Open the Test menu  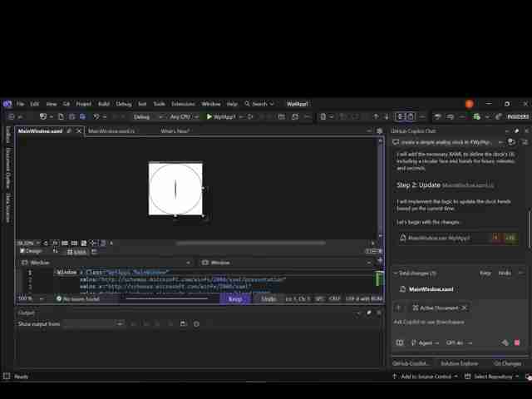click(x=142, y=104)
